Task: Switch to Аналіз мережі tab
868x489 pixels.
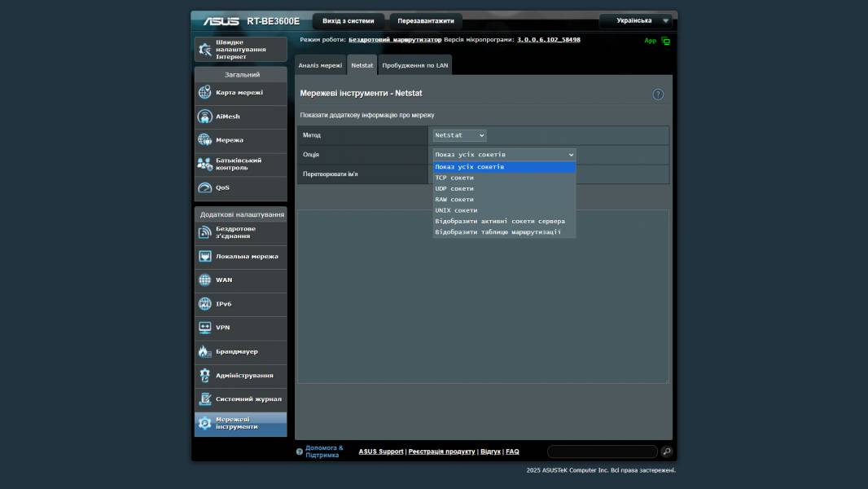Action: 320,65
